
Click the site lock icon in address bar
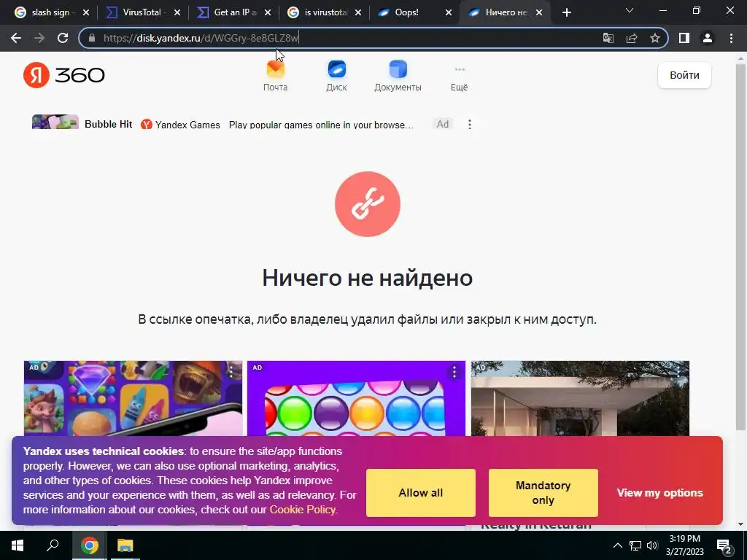point(92,38)
